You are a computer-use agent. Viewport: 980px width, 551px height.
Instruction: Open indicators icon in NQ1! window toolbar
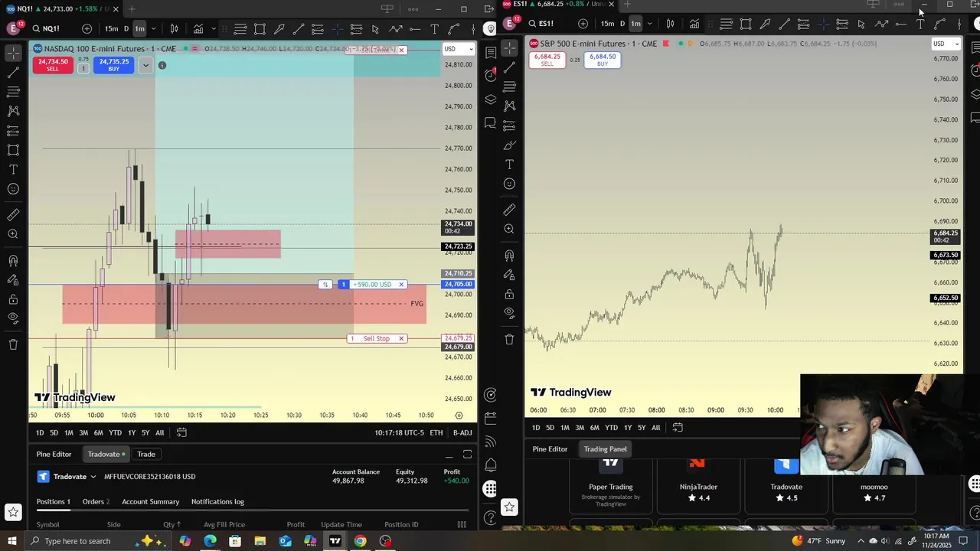[198, 29]
